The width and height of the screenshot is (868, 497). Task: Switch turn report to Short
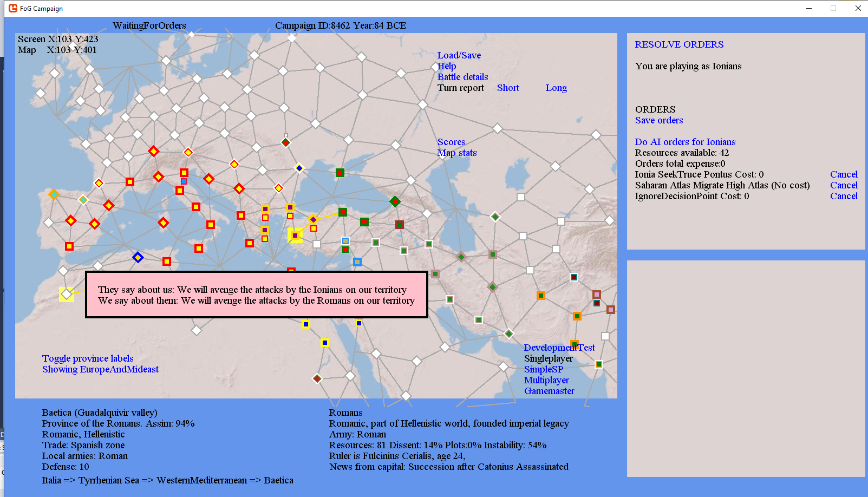click(x=508, y=88)
